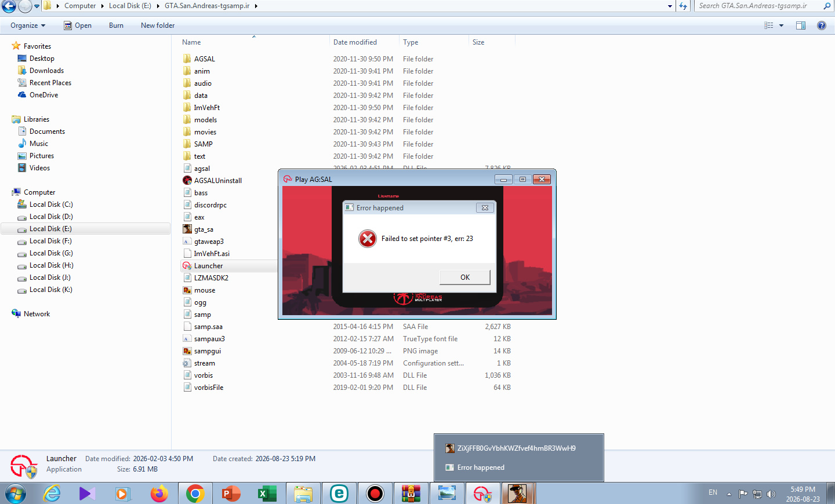Image resolution: width=835 pixels, height=504 pixels.
Task: Open the address bar previous locations dropdown
Action: [x=670, y=6]
